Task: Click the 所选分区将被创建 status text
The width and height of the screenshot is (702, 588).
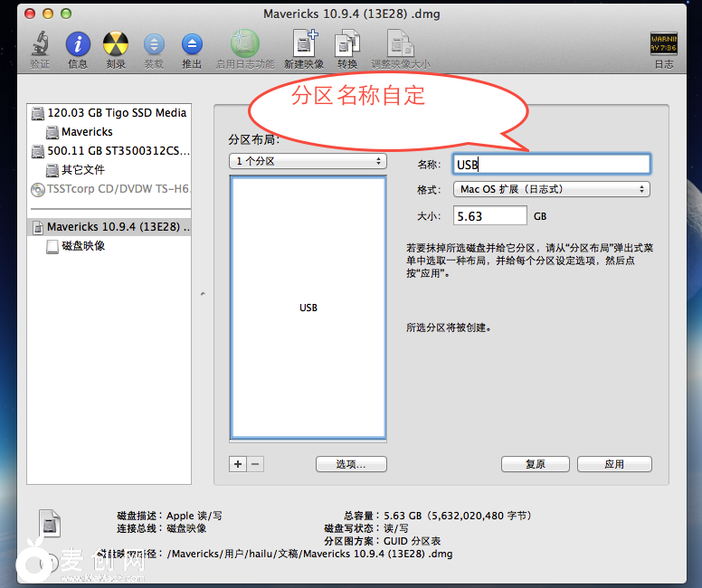Action: 449,327
